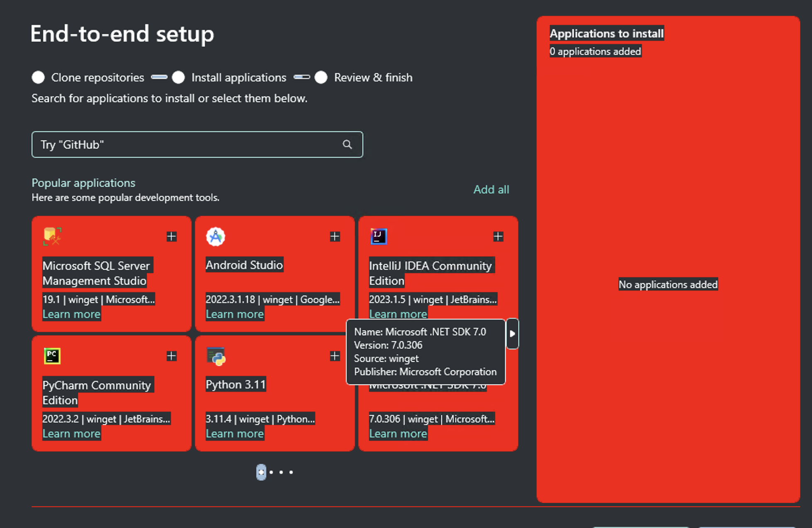The image size is (812, 528).
Task: Expand more apps with the right carousel arrow
Action: [513, 333]
